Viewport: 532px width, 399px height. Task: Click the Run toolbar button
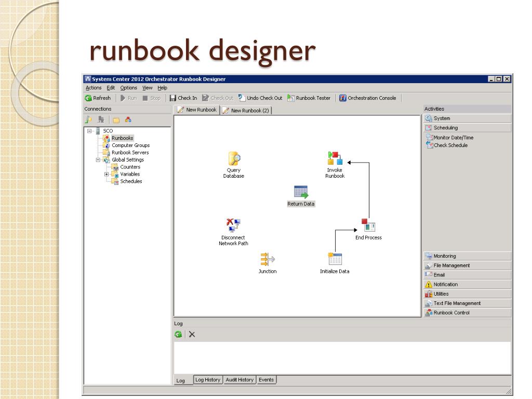[128, 98]
